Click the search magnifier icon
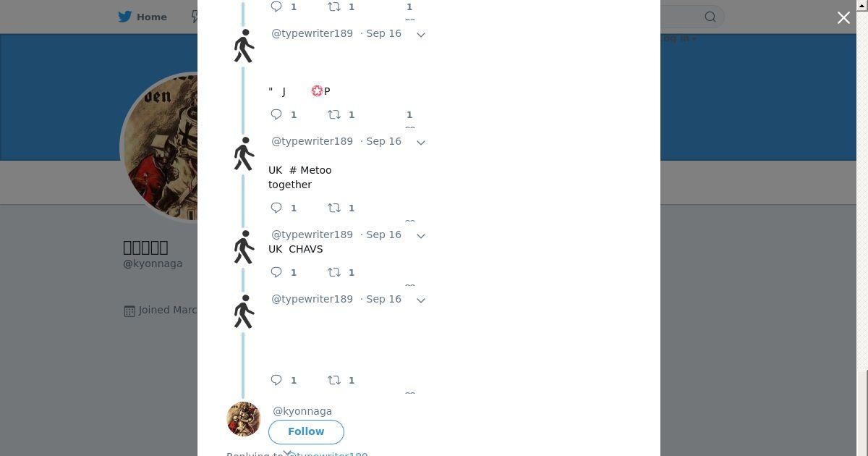868x456 pixels. coord(710,17)
